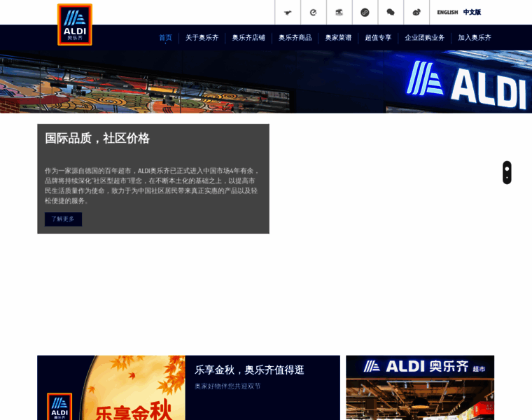Screen dimensions: 532x420
Task: Open the third shopping platform icon in top bar
Action: click(x=339, y=13)
